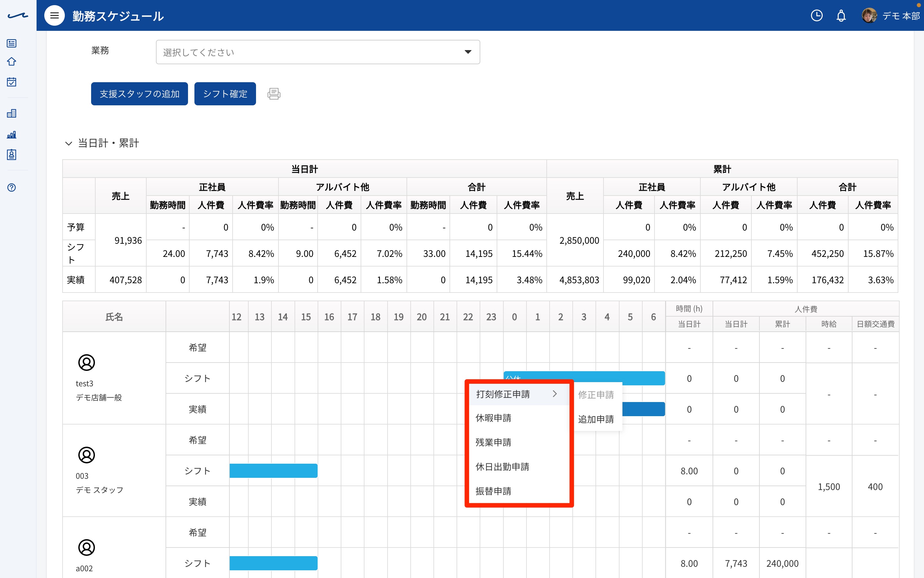The height and width of the screenshot is (578, 924).
Task: Click test3 user avatar icon
Action: click(86, 363)
